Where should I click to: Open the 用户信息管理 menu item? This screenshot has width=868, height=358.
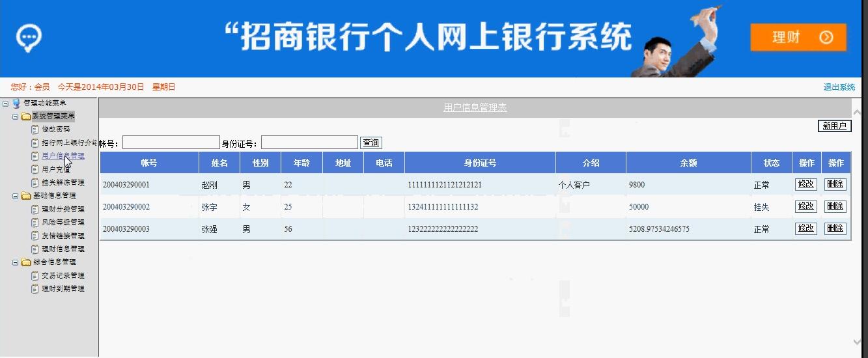63,156
